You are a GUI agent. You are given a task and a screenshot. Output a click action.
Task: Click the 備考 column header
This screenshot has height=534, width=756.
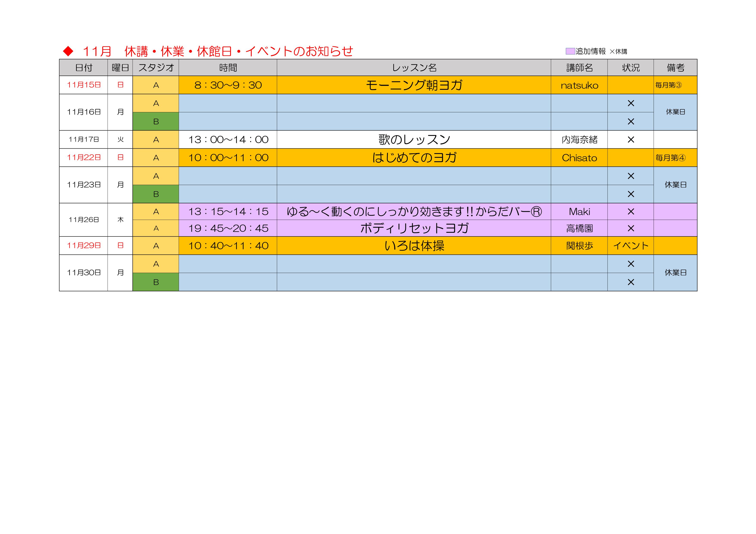675,68
